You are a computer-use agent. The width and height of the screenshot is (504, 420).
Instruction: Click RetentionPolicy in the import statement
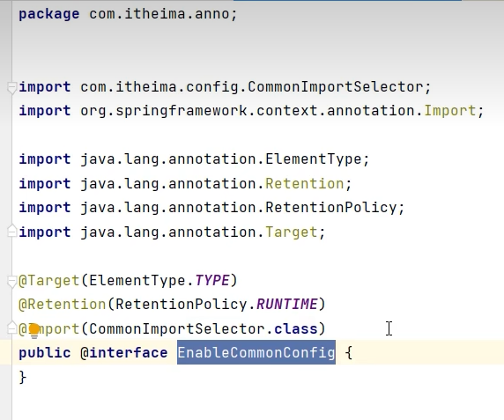pyautogui.click(x=330, y=208)
